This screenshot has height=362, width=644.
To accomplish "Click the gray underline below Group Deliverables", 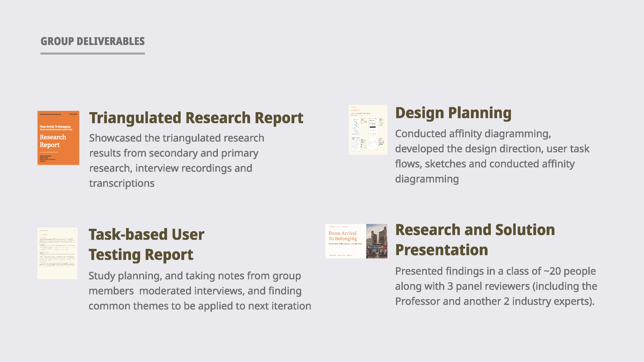I will point(93,54).
